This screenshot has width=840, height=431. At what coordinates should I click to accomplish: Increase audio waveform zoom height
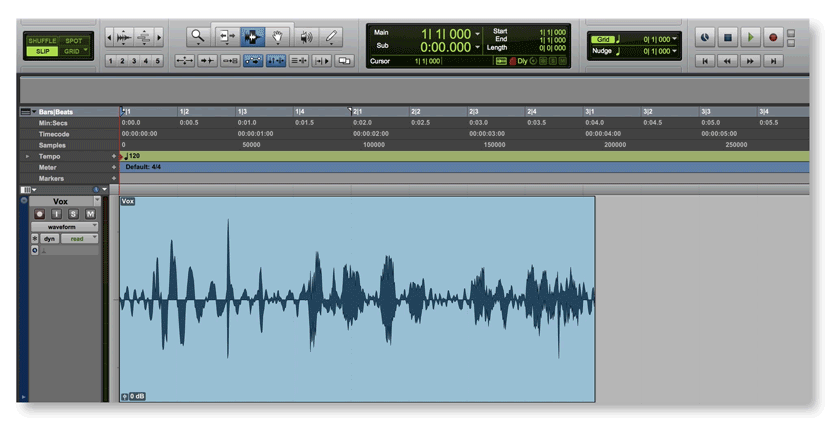tap(124, 37)
